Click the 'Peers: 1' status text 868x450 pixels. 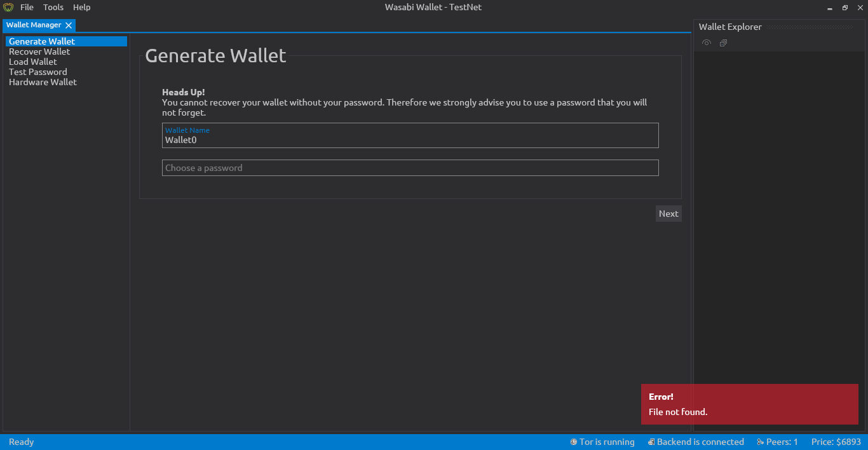(782, 442)
